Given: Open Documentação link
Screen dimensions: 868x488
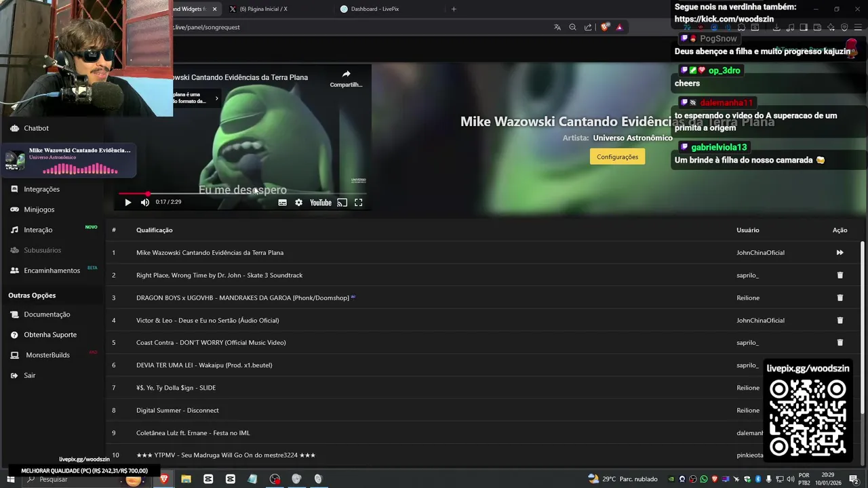Looking at the screenshot, I should click(x=47, y=314).
